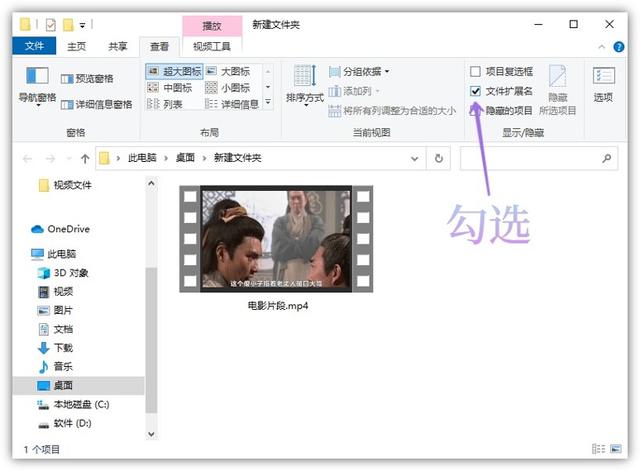Image resolution: width=640 pixels, height=471 pixels.
Task: Open 音乐 folder in sidebar
Action: pos(56,367)
